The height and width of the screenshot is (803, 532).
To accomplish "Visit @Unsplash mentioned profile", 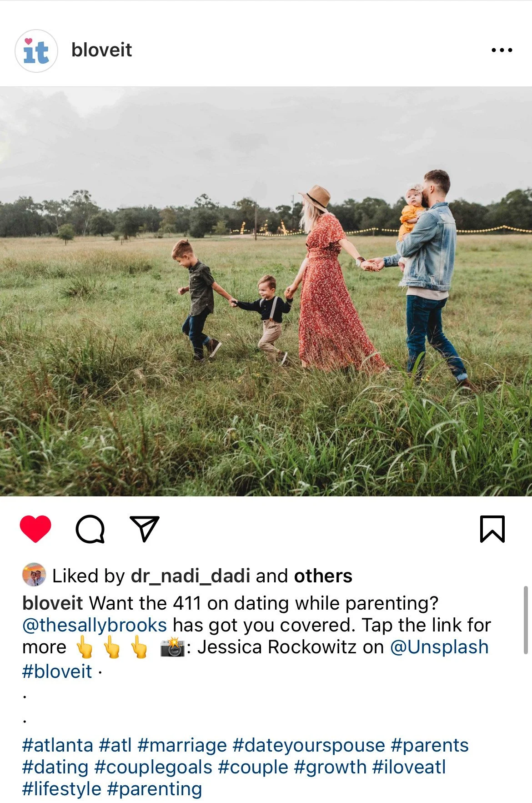I will click(x=439, y=647).
